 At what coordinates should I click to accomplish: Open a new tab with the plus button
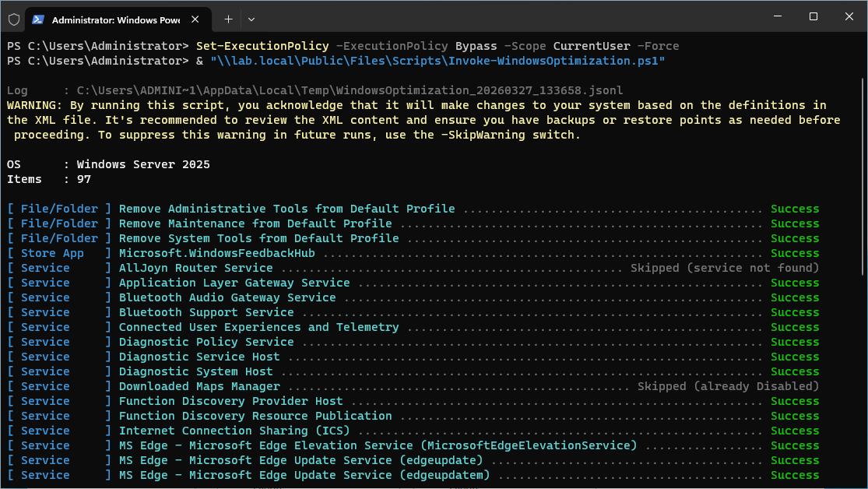tap(228, 19)
